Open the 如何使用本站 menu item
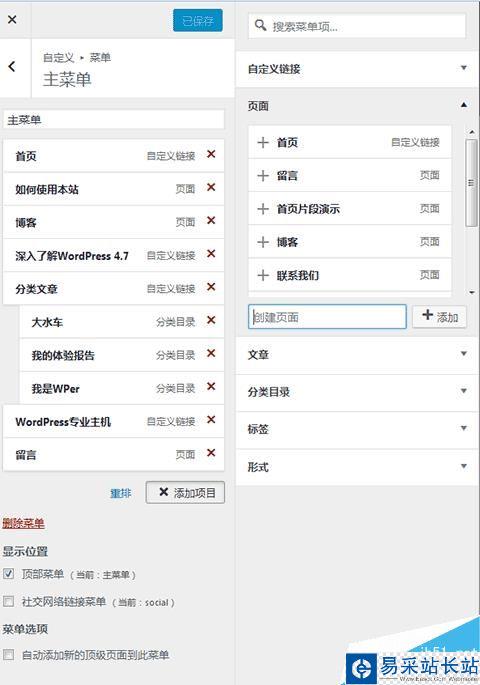This screenshot has height=685, width=480. click(x=114, y=189)
